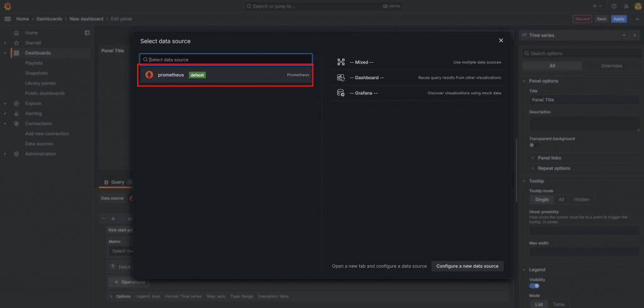Click the Grafana logo in the top-left corner
The image size is (644, 308).
click(8, 6)
